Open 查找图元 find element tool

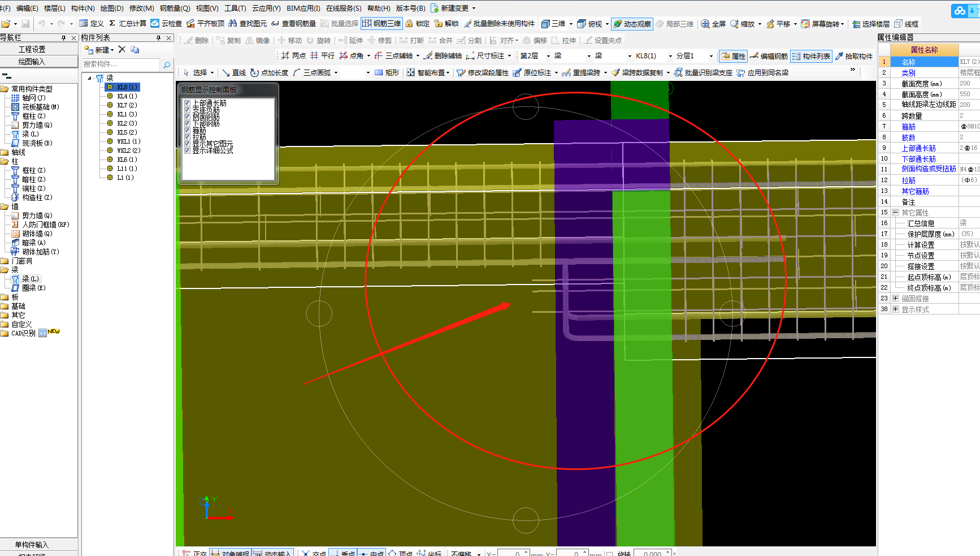click(x=248, y=24)
